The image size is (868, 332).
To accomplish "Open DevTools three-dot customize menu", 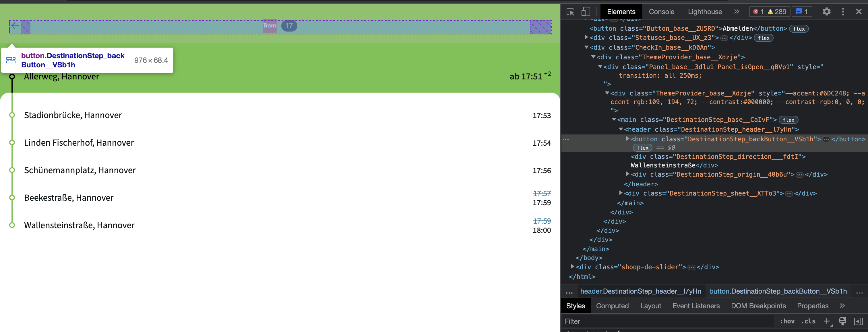I will coord(843,12).
